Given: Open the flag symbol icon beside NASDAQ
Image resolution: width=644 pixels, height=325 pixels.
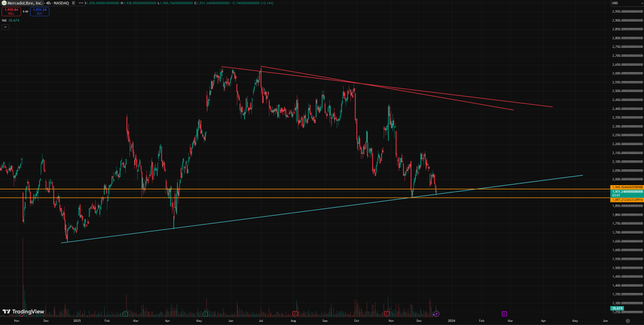Looking at the screenshot, I should click(x=74, y=3).
